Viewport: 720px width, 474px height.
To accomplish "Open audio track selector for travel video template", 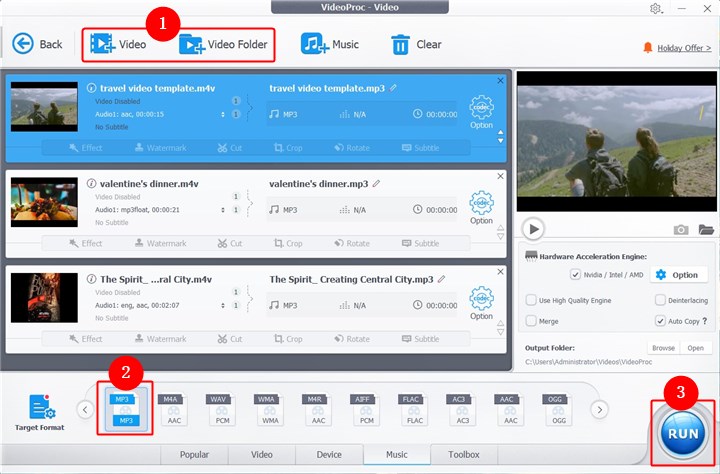I will tap(223, 114).
